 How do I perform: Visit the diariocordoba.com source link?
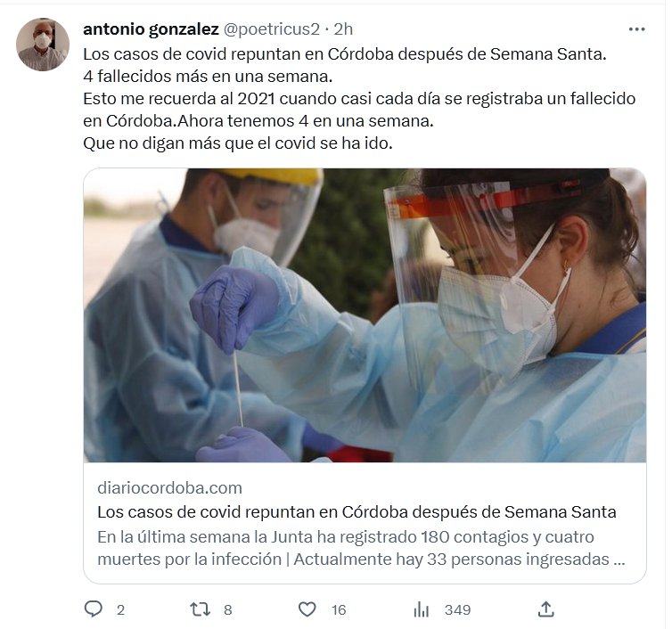click(x=169, y=487)
